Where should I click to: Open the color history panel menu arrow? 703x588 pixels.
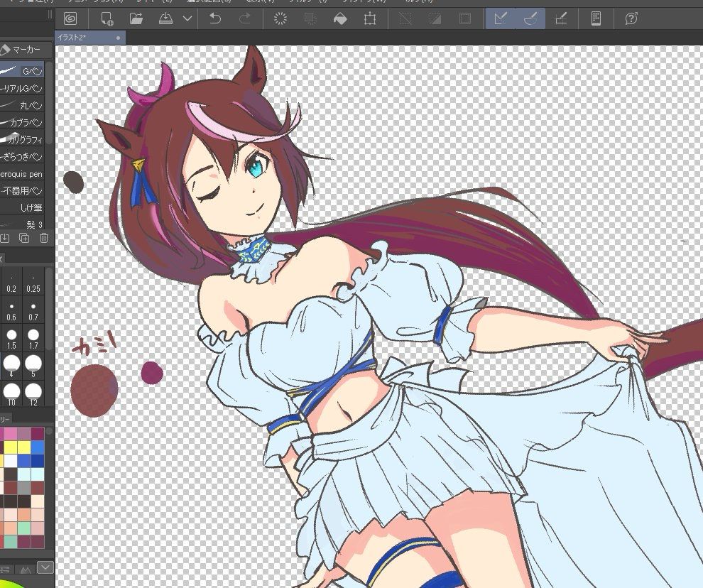click(x=45, y=567)
